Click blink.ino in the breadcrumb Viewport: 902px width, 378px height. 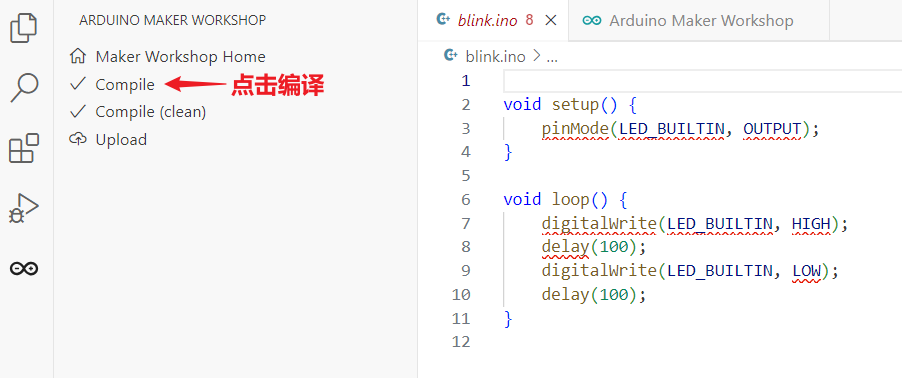495,56
